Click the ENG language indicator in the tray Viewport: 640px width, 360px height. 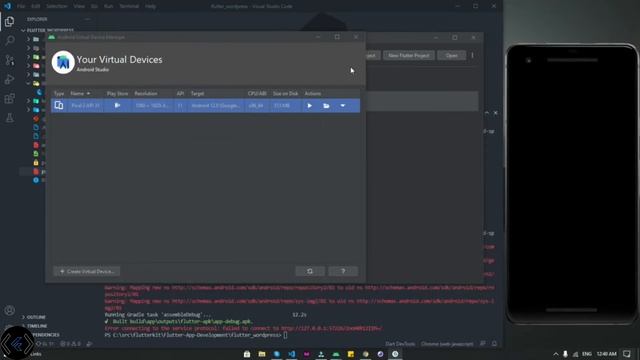587,354
